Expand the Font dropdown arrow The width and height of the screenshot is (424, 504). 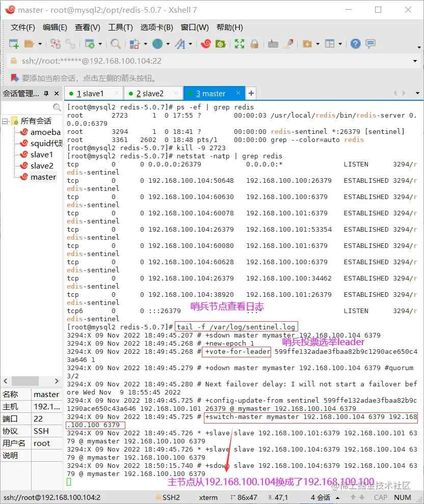tap(191, 44)
